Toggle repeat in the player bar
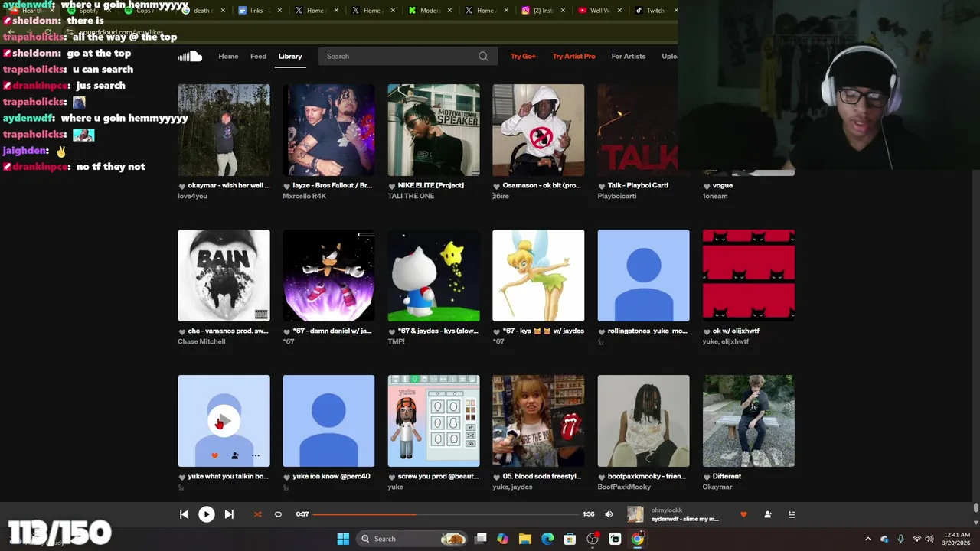 [278, 514]
